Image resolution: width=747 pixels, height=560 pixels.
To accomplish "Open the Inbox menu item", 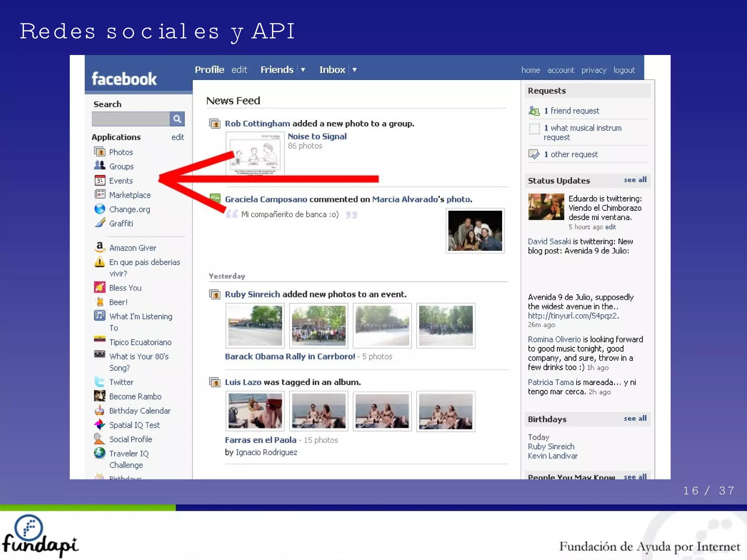I will [332, 70].
